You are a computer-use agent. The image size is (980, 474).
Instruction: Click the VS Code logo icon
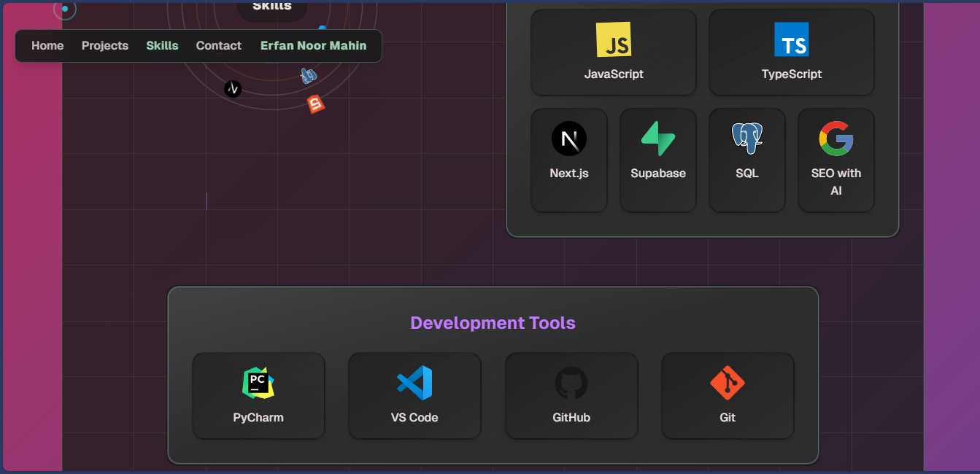click(x=414, y=383)
